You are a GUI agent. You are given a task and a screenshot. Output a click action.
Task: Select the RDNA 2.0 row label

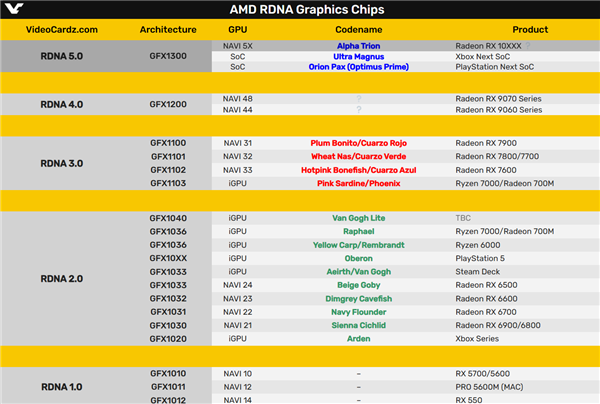[x=62, y=278]
